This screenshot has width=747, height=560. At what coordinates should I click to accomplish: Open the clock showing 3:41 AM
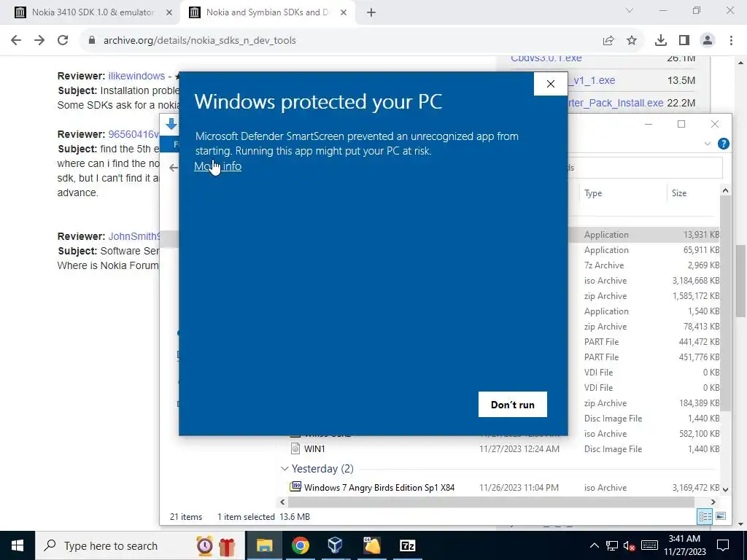pos(684,545)
